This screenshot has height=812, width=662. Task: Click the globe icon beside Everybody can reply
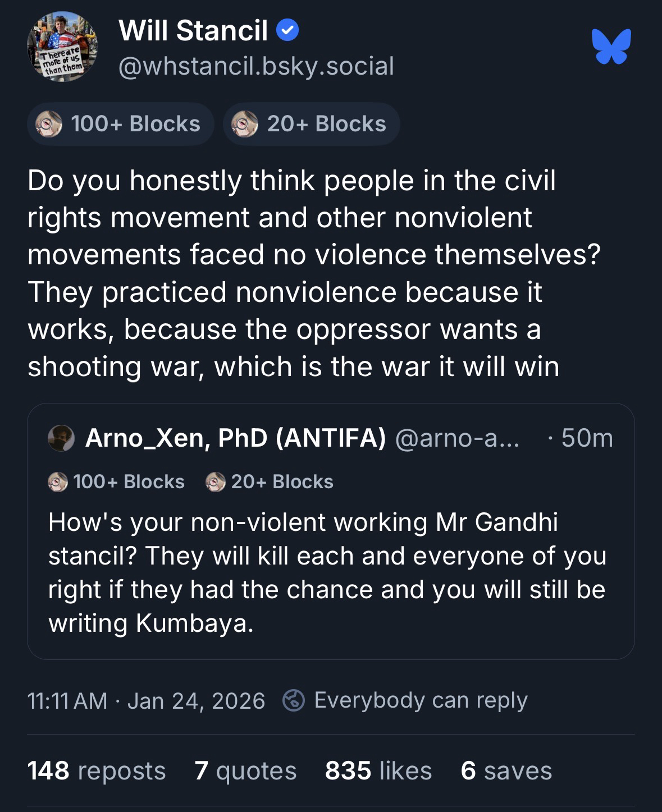click(294, 700)
